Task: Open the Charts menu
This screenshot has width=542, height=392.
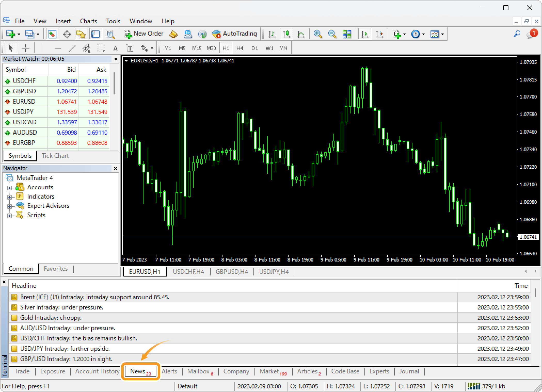Action: tap(88, 21)
